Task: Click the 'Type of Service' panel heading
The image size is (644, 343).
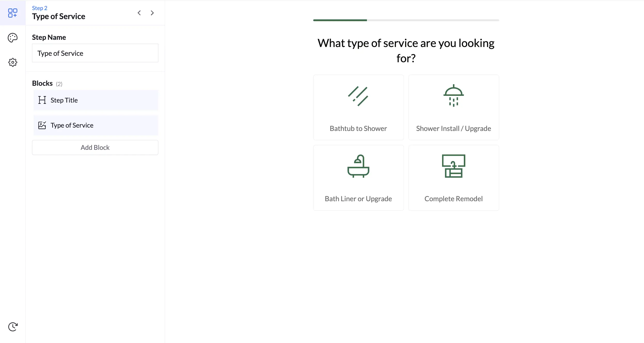Action: pyautogui.click(x=59, y=16)
